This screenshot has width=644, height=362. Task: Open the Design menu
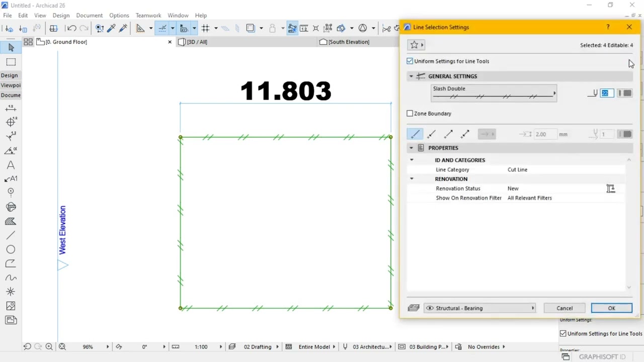[61, 16]
